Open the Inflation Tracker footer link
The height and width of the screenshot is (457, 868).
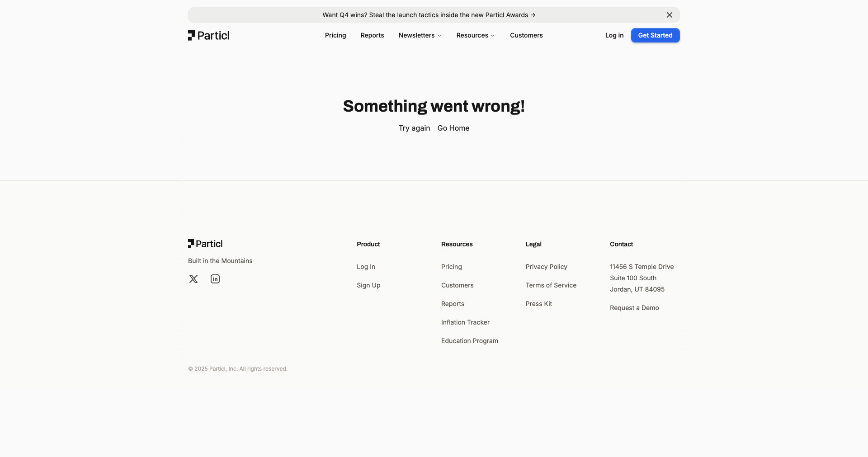(x=465, y=322)
